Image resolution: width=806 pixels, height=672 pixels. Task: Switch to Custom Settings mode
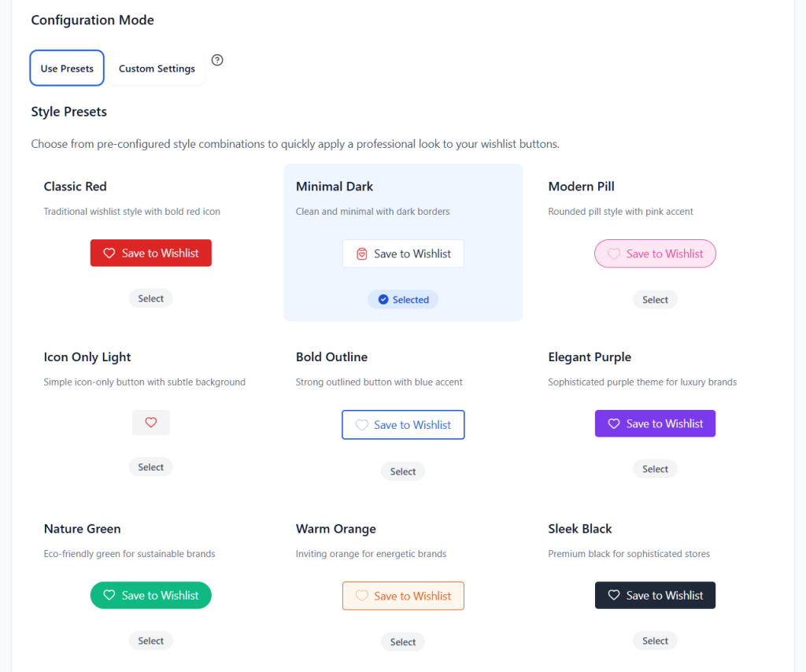point(157,68)
